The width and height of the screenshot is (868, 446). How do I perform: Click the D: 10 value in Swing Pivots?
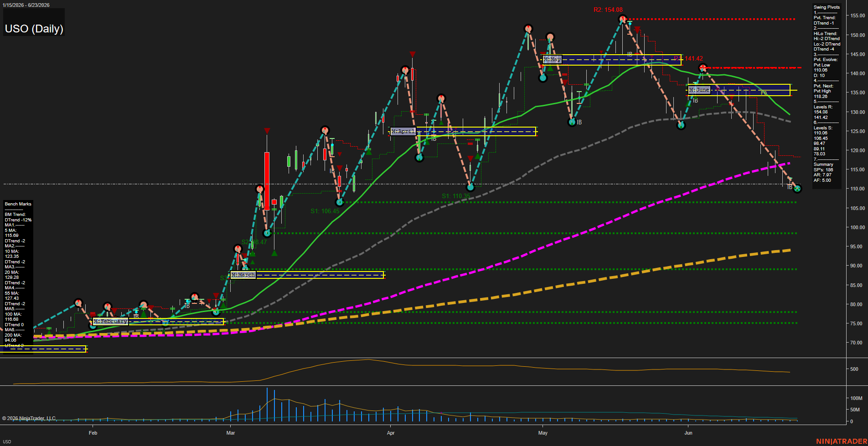819,76
